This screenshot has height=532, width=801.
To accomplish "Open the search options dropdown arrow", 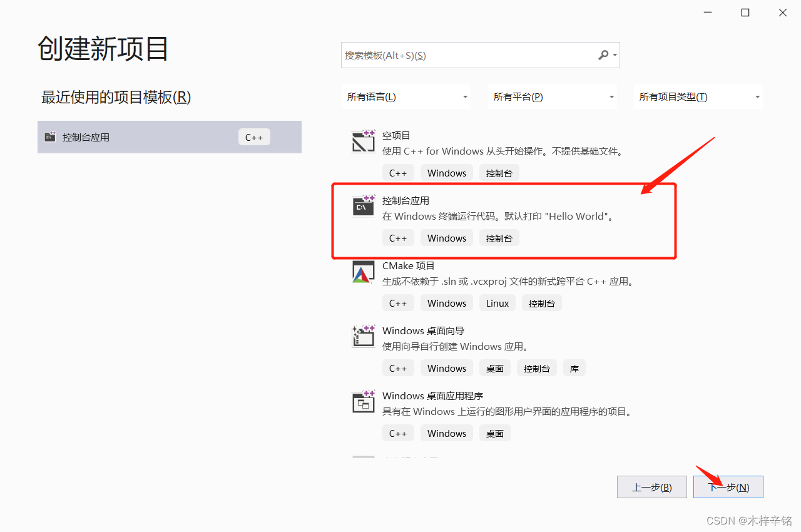I will (x=615, y=55).
